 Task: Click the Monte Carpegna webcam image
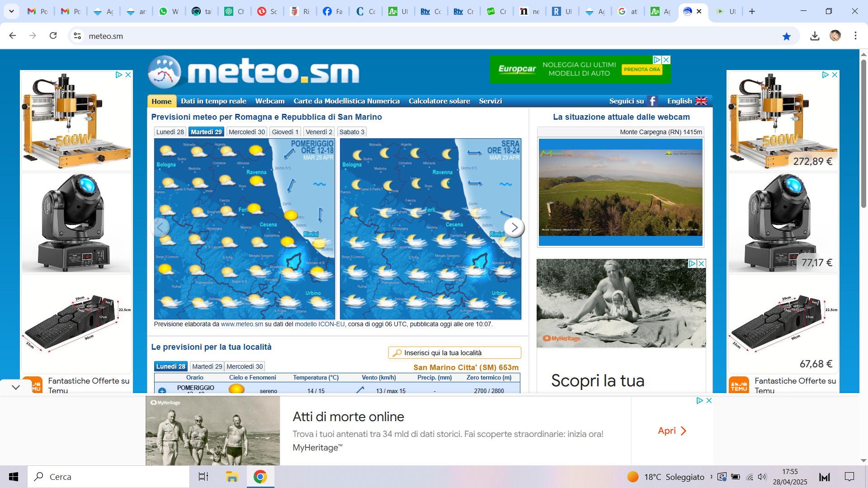(621, 192)
